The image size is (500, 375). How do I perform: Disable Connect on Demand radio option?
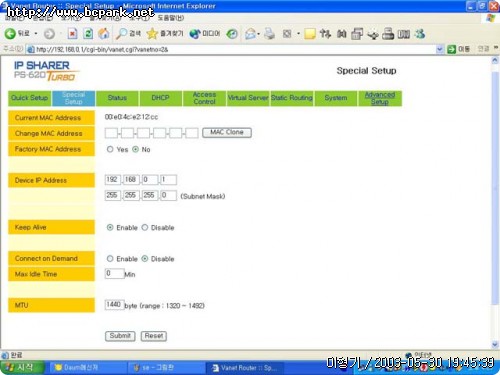pos(145,258)
